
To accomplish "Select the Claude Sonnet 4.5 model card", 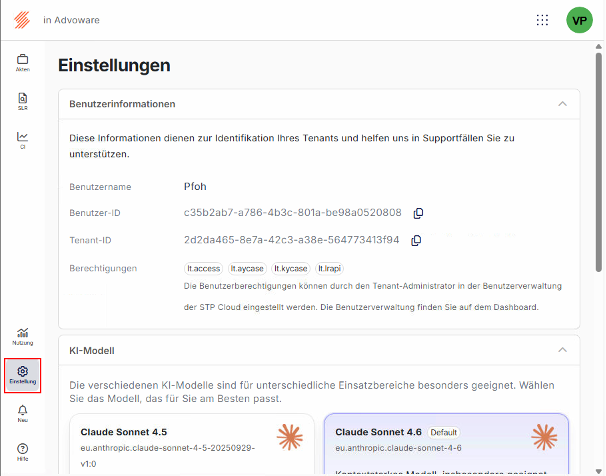I will (x=192, y=444).
